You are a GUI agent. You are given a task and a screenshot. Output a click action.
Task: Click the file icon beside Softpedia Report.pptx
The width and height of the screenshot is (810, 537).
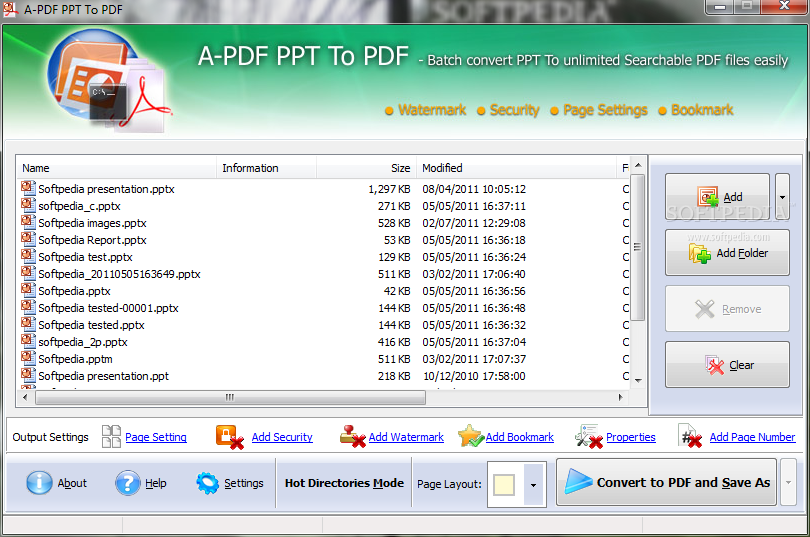tap(28, 239)
